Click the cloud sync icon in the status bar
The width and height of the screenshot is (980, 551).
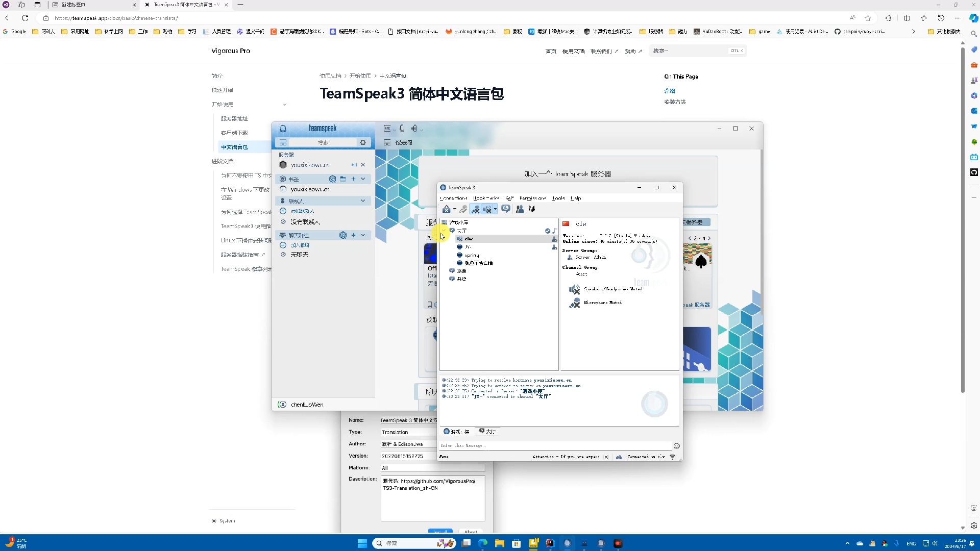click(x=619, y=457)
